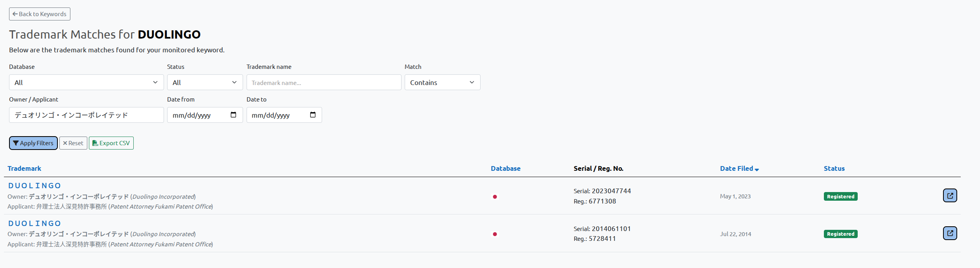Open the Date to calendar picker icon
This screenshot has height=268, width=980.
[313, 115]
